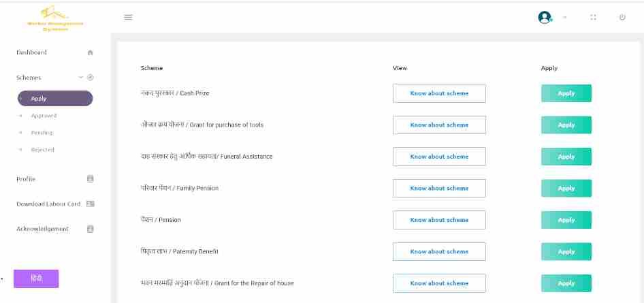Click the Profile sidebar icon
644x303 pixels.
[91, 179]
